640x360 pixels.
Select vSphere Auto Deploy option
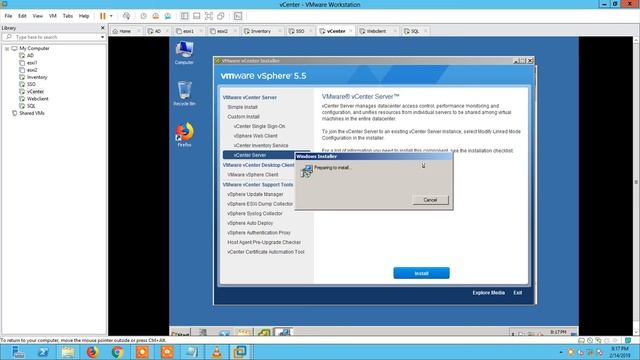point(250,223)
